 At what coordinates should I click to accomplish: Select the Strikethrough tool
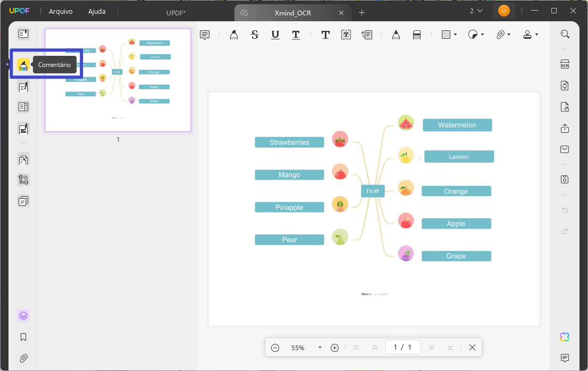point(255,35)
